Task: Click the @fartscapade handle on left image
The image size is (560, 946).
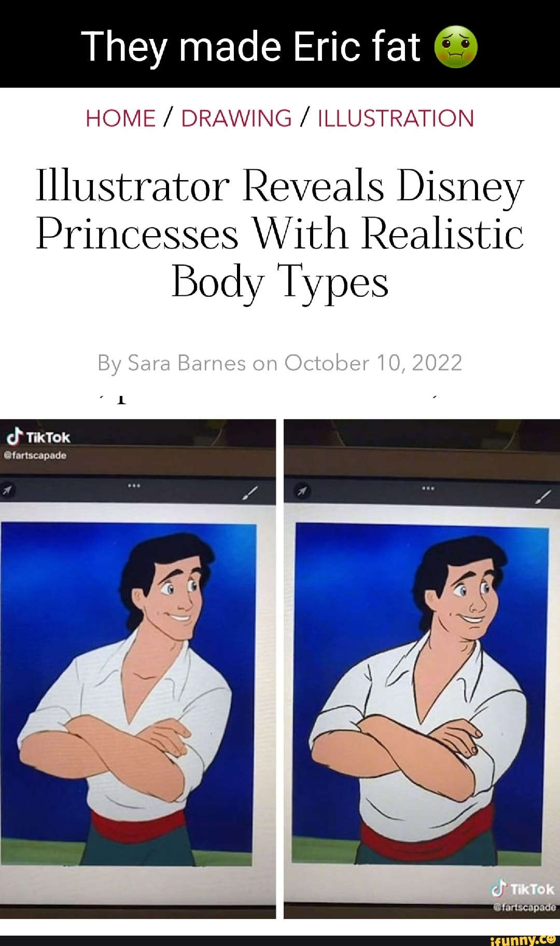Action: (36, 455)
